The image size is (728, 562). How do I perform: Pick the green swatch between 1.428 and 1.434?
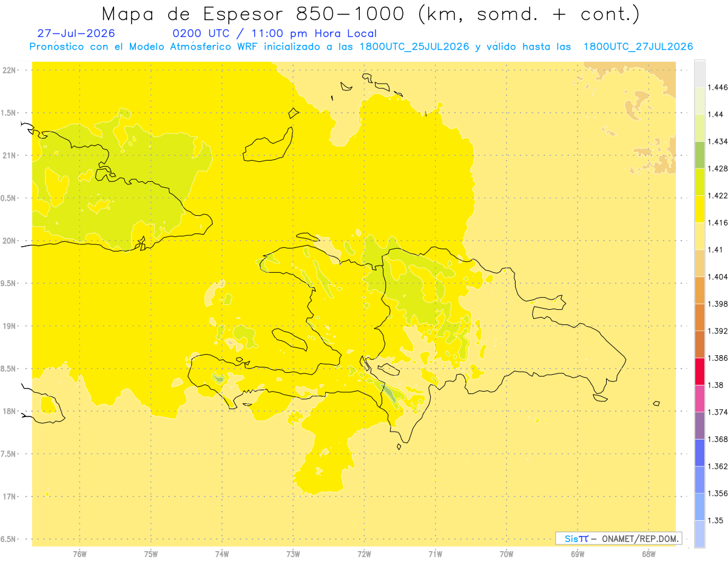[699, 155]
